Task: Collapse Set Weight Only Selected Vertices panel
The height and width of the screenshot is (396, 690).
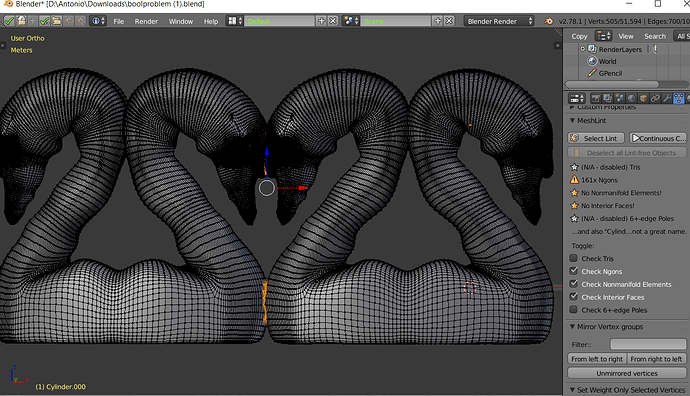Action: pyautogui.click(x=573, y=390)
